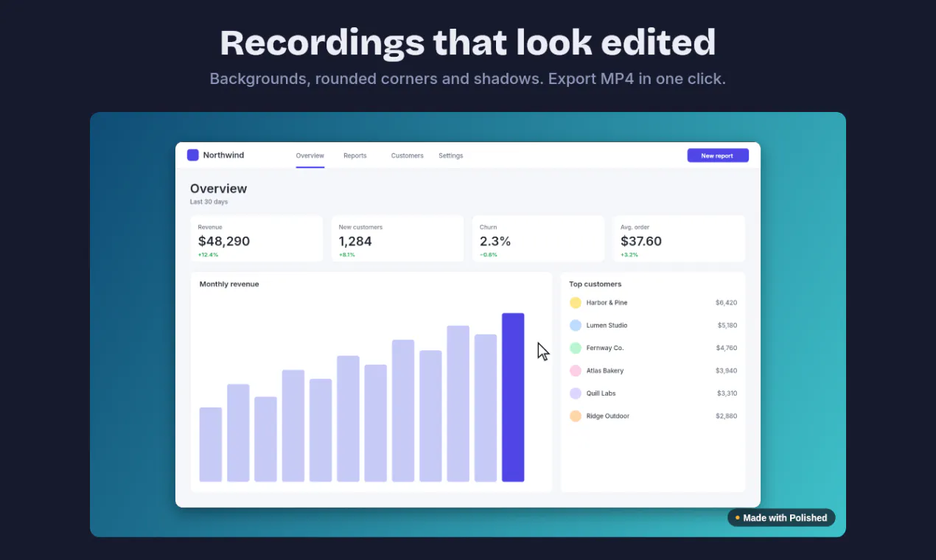Click Atlas Bakery pink avatar circle
Viewport: 936px width, 560px height.
click(576, 371)
